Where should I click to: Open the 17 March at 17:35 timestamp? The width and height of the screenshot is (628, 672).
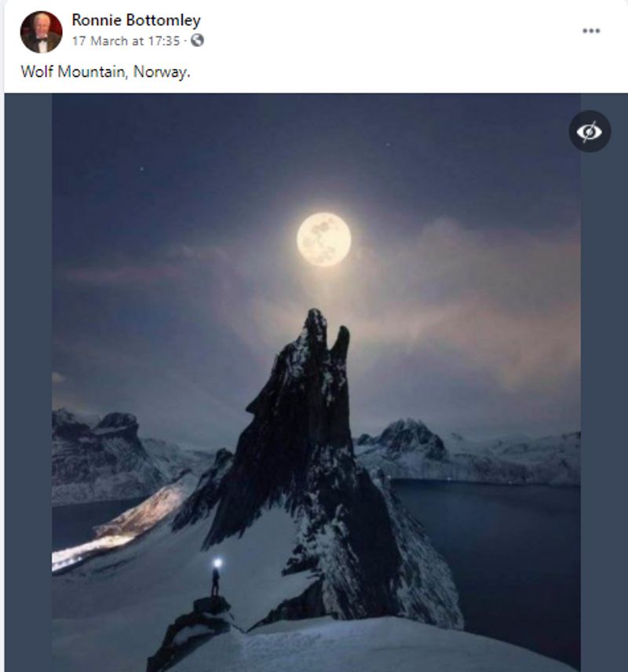coord(126,41)
